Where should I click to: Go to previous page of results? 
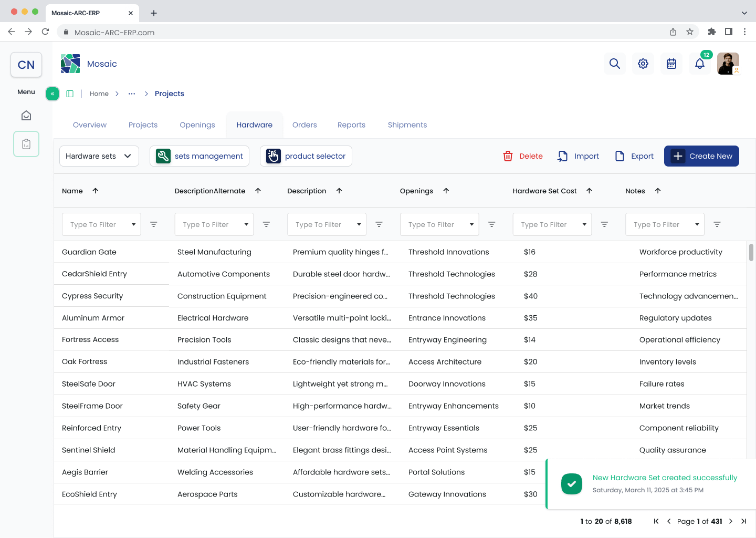(669, 521)
